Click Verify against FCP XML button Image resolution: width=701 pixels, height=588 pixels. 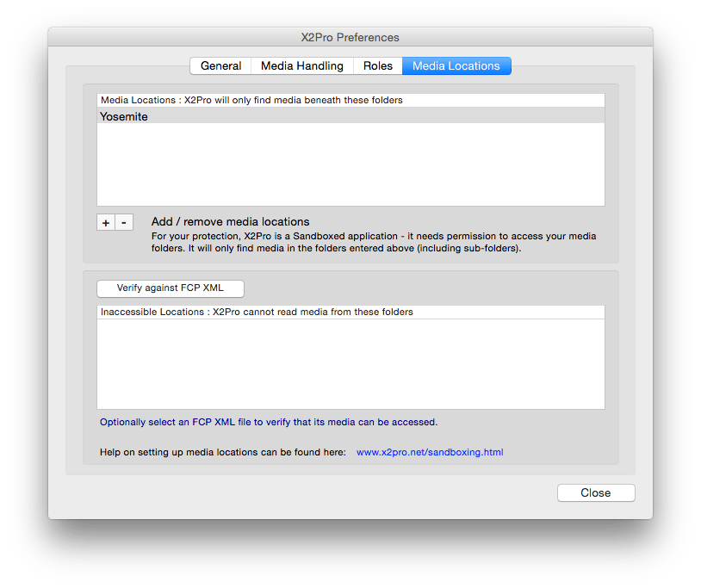tap(171, 288)
